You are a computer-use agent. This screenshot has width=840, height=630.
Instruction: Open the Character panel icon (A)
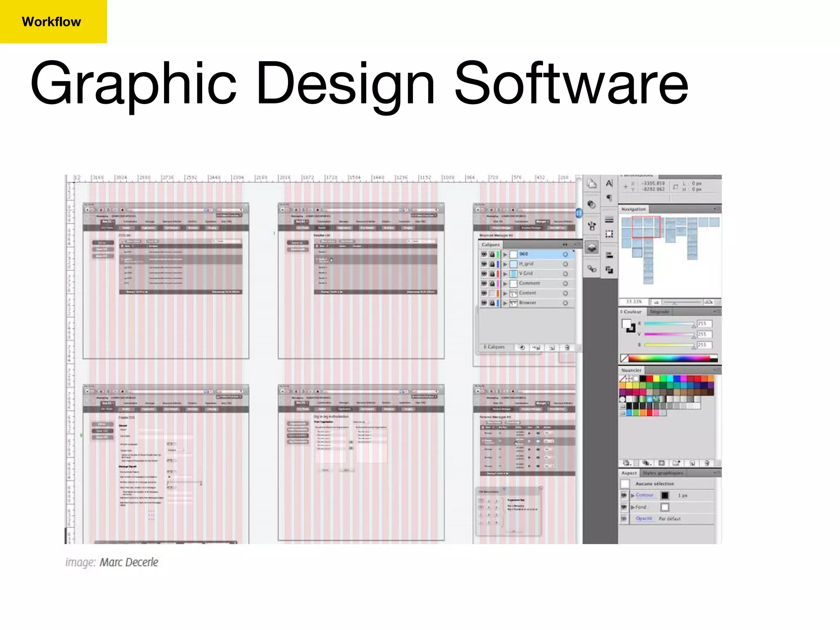609,183
